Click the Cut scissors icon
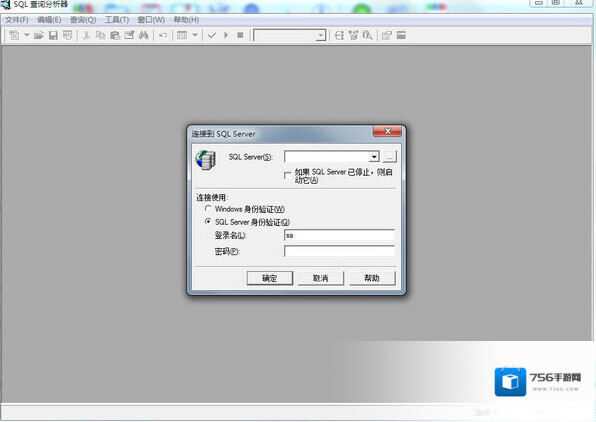Viewport: 596px width, 422px height. pyautogui.click(x=86, y=35)
